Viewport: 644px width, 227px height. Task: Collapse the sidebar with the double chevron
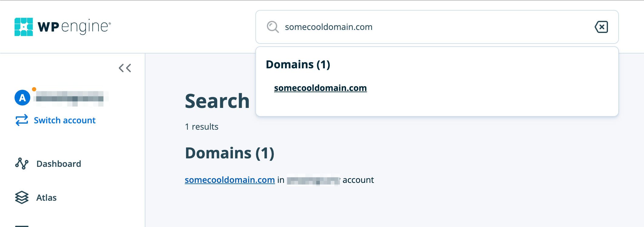tap(125, 68)
